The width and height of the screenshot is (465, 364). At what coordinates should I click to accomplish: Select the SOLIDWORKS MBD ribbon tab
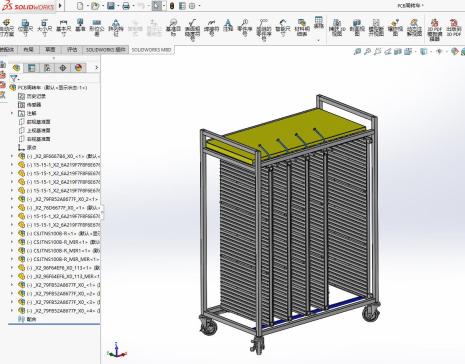pyautogui.click(x=151, y=50)
